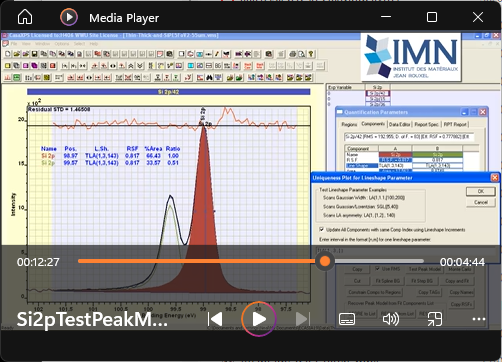Switch to mini player view
502x362 pixels.
[x=435, y=319]
